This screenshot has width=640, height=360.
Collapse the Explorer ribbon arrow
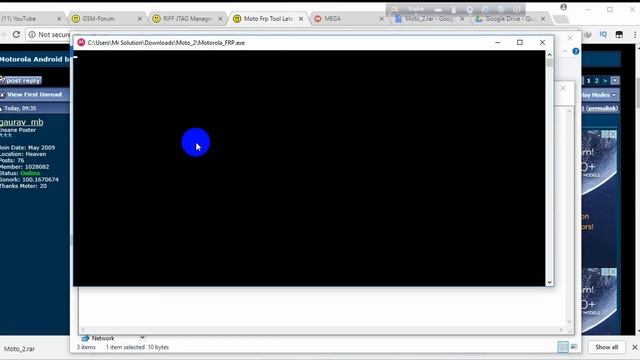click(x=565, y=51)
